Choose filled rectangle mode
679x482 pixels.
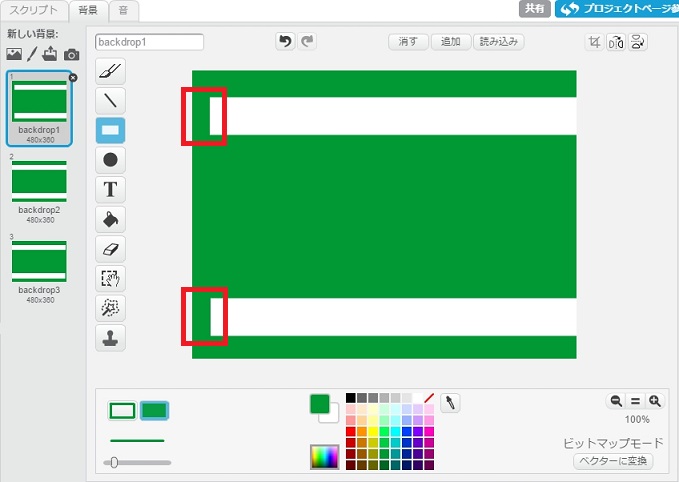click(x=154, y=411)
